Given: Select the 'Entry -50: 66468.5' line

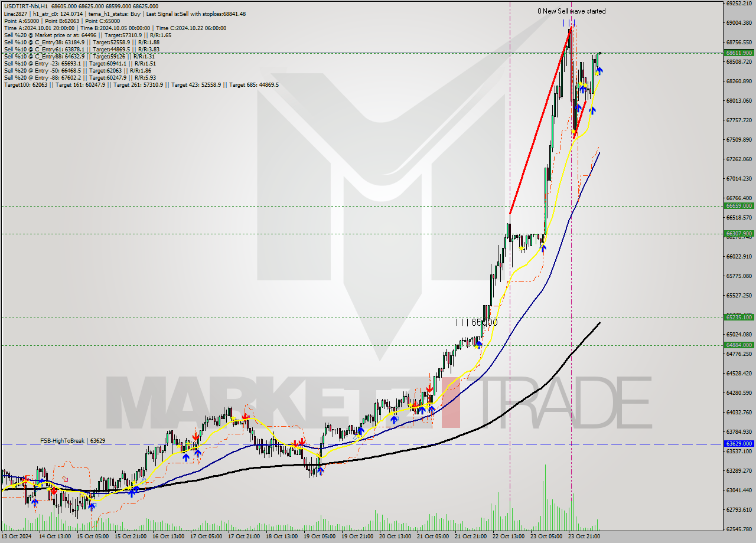Looking at the screenshot, I should click(77, 70).
